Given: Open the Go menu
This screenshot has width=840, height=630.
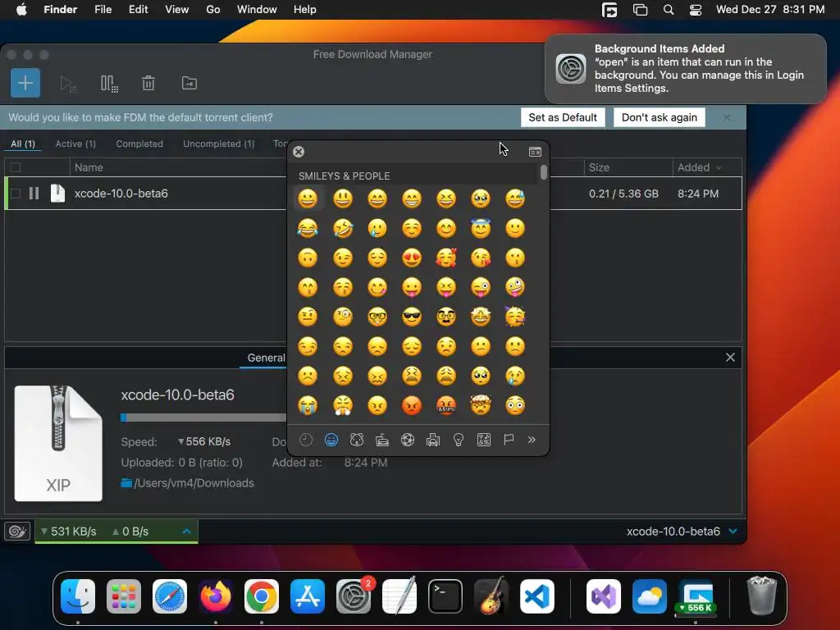Looking at the screenshot, I should pyautogui.click(x=213, y=10).
